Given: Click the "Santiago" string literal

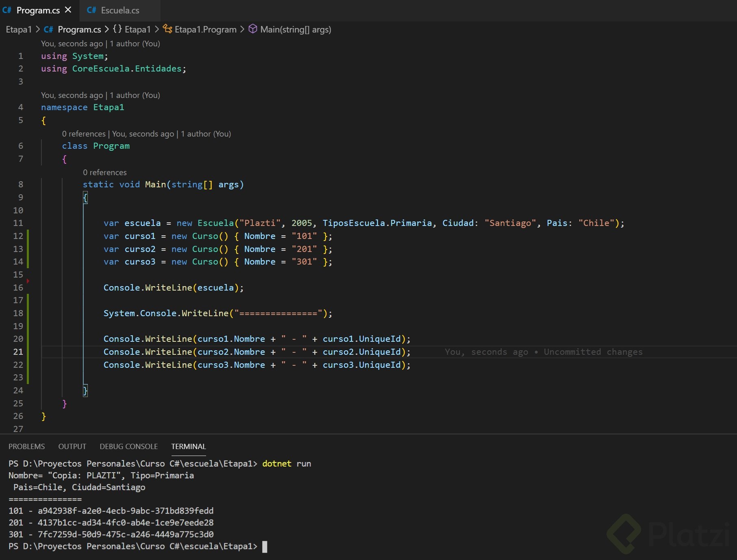Looking at the screenshot, I should (510, 223).
